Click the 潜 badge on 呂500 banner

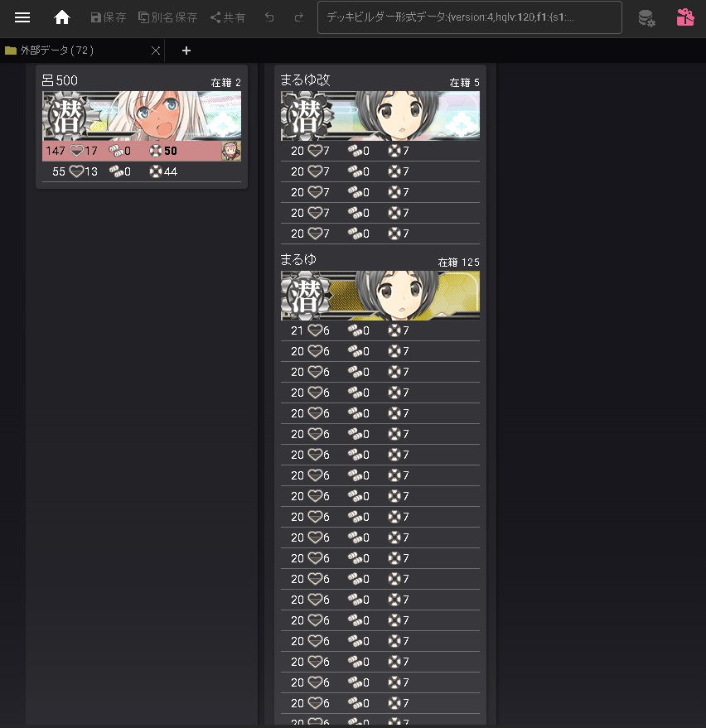[69, 117]
